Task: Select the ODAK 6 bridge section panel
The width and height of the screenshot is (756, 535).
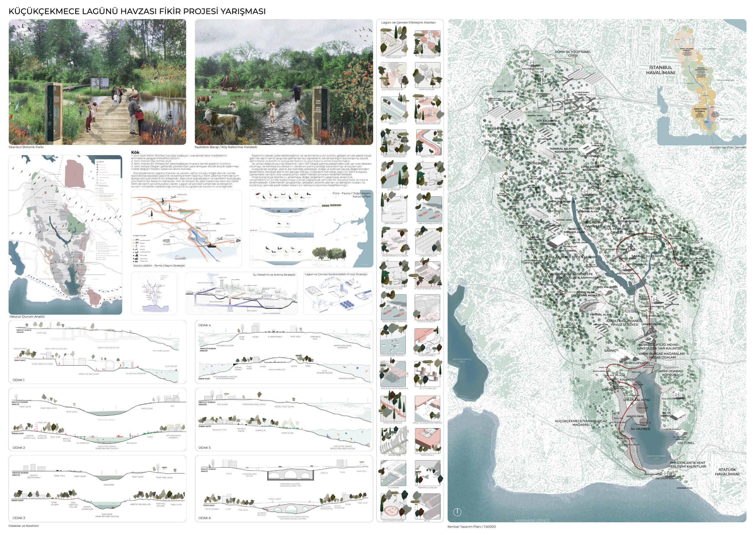Action: point(284,489)
